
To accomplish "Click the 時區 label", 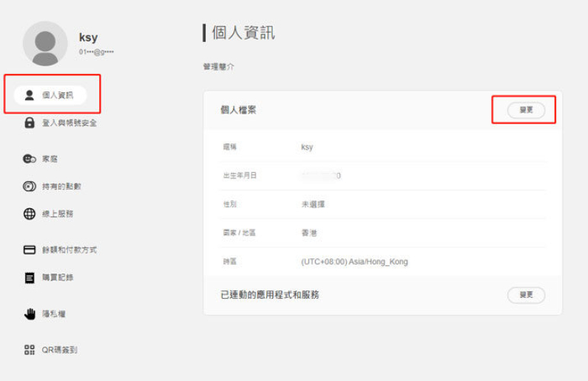I will pyautogui.click(x=230, y=261).
